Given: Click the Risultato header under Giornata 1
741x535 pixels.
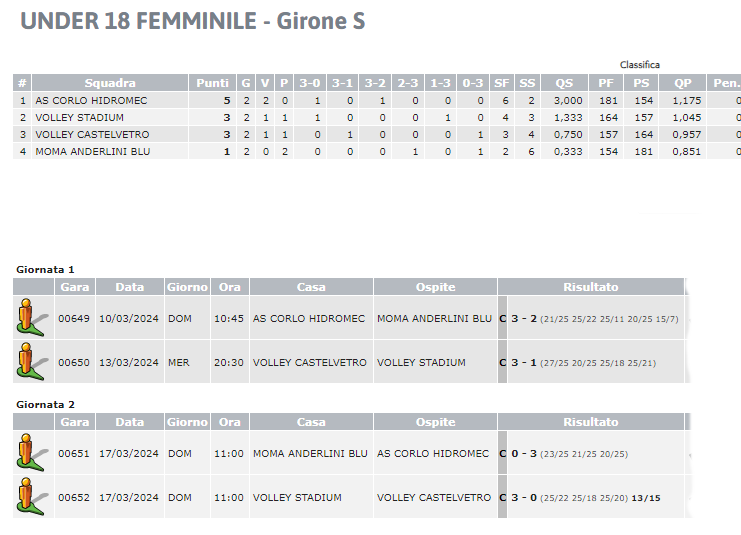Looking at the screenshot, I should coord(591,287).
